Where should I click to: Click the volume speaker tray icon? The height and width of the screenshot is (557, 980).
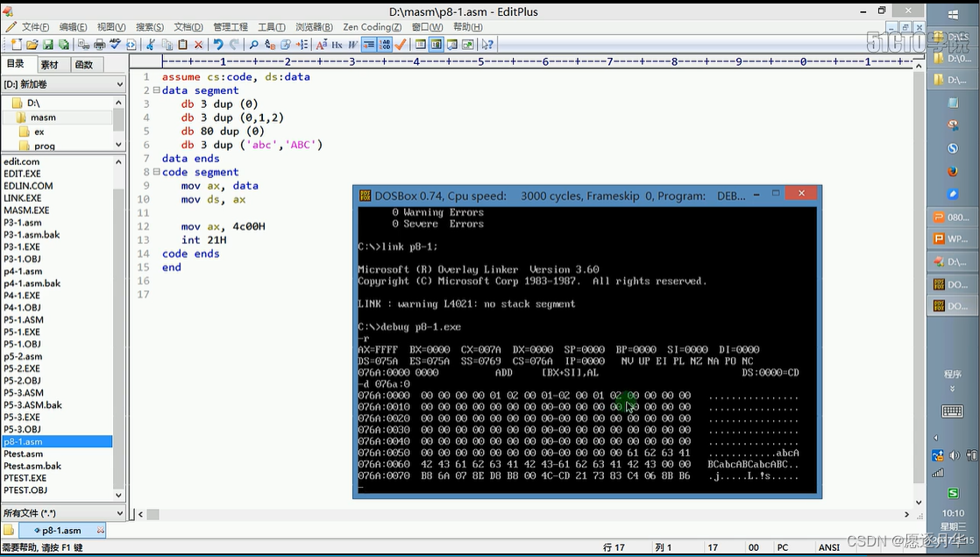coord(955,455)
